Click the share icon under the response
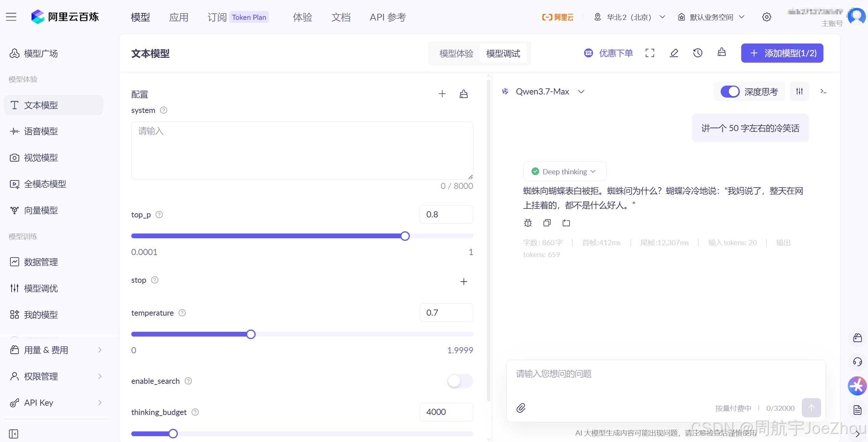 pyautogui.click(x=566, y=223)
